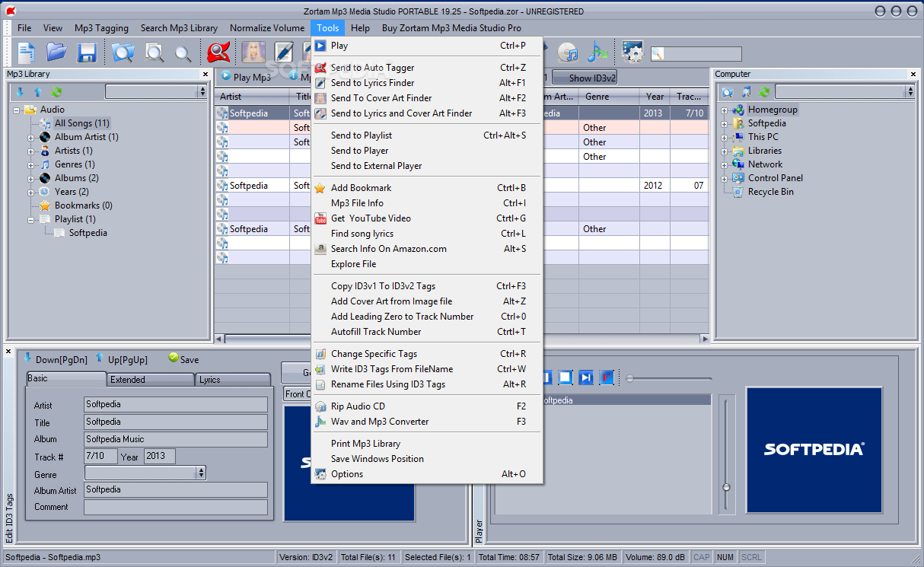Select All Songs (11) in library tree

click(82, 123)
